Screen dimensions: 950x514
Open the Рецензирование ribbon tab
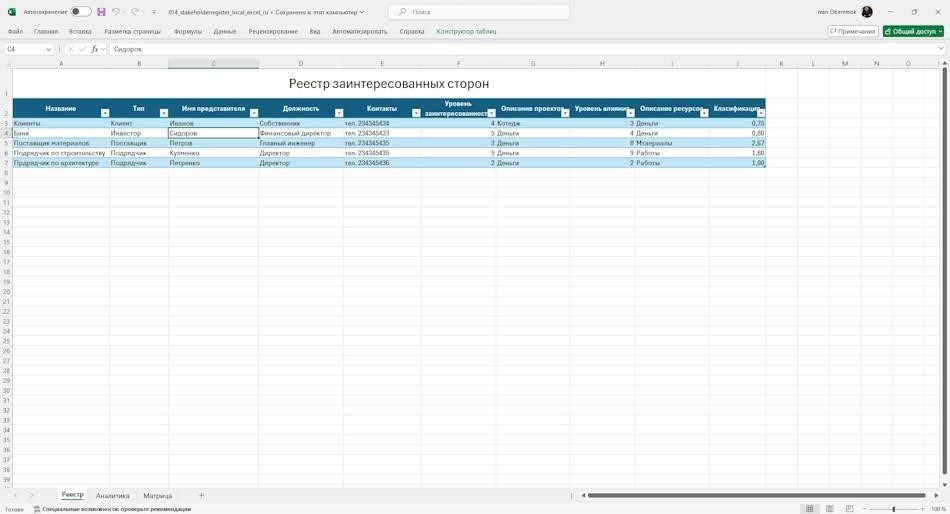point(273,31)
